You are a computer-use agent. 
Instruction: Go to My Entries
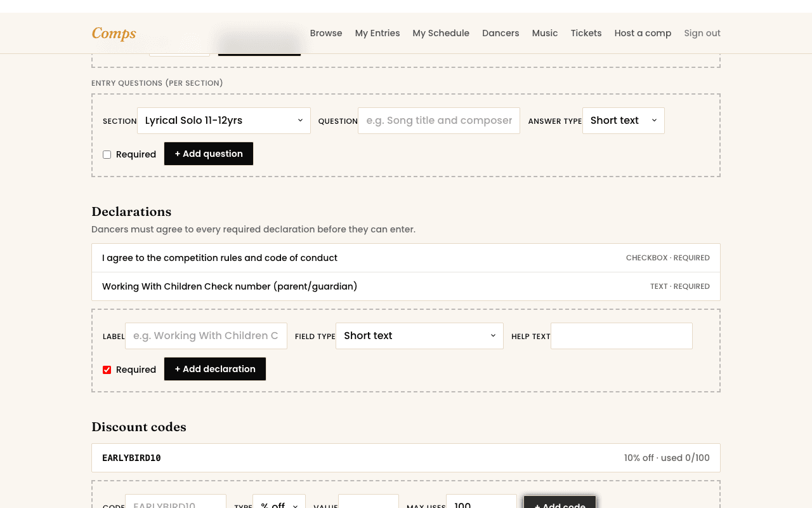tap(377, 33)
